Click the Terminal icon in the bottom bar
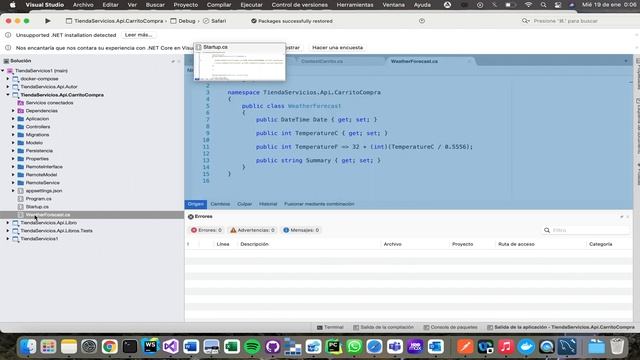This screenshot has height=360, width=640. coord(320,327)
